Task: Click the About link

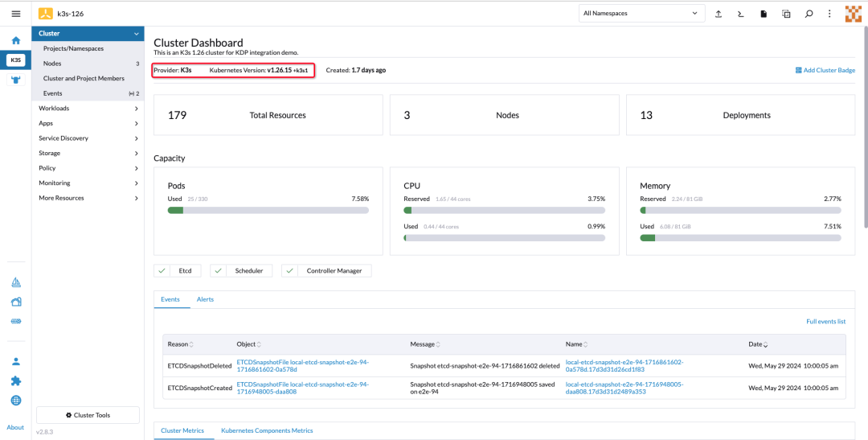Action: point(15,427)
